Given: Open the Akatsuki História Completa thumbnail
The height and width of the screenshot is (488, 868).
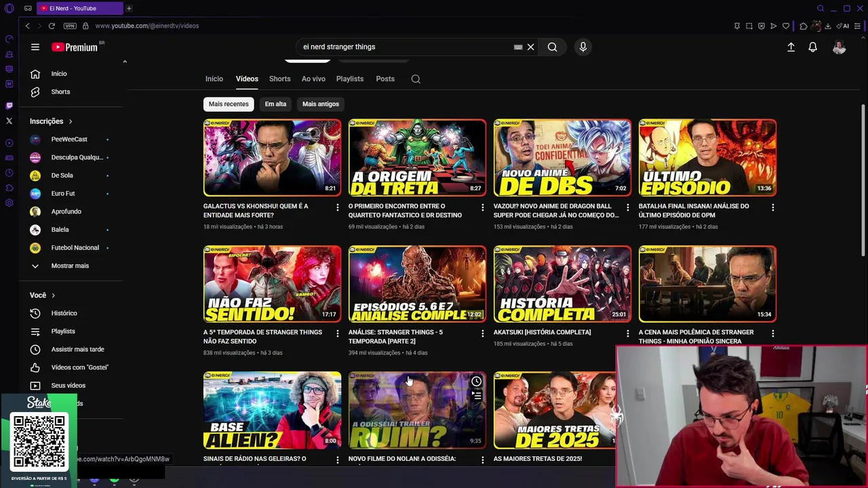Looking at the screenshot, I should pyautogui.click(x=562, y=283).
